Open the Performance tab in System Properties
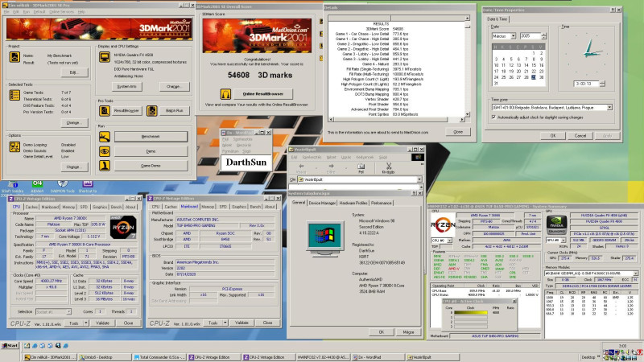Viewport: 644px width, 362px height. coord(381,204)
